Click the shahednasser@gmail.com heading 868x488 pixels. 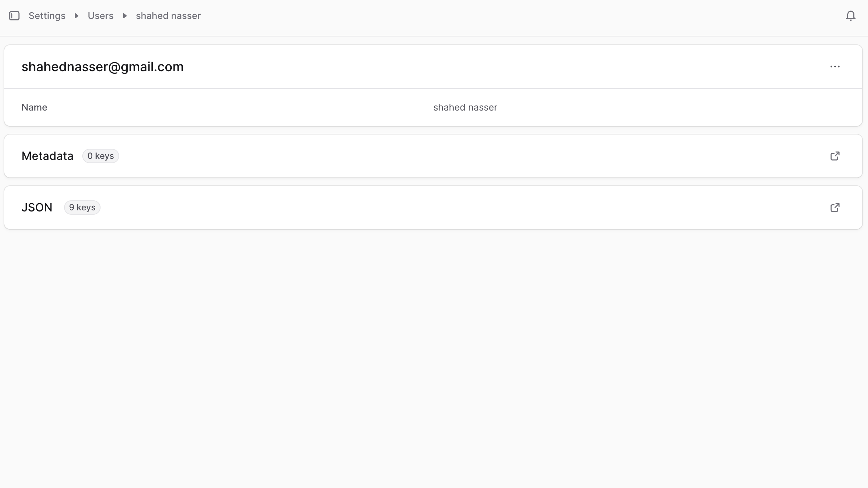click(102, 67)
